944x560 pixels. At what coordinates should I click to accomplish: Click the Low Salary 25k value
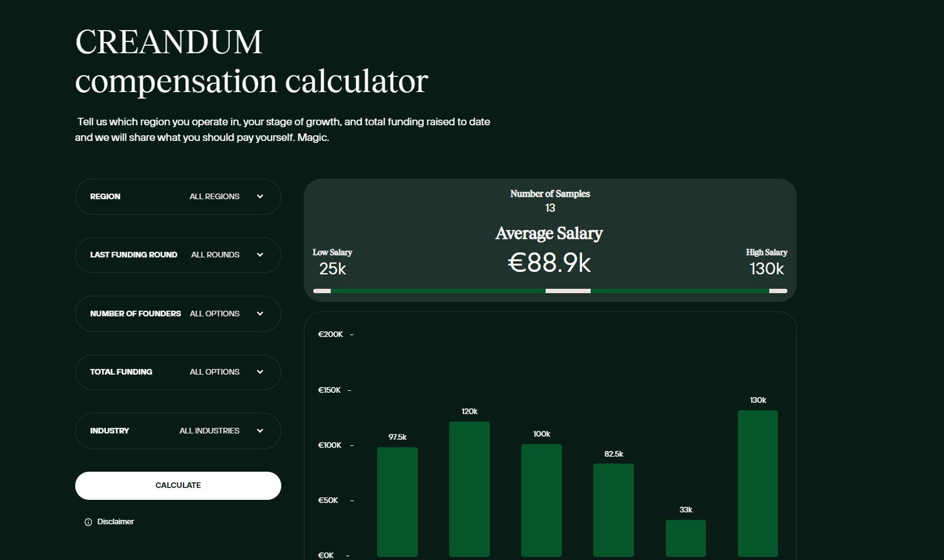332,268
